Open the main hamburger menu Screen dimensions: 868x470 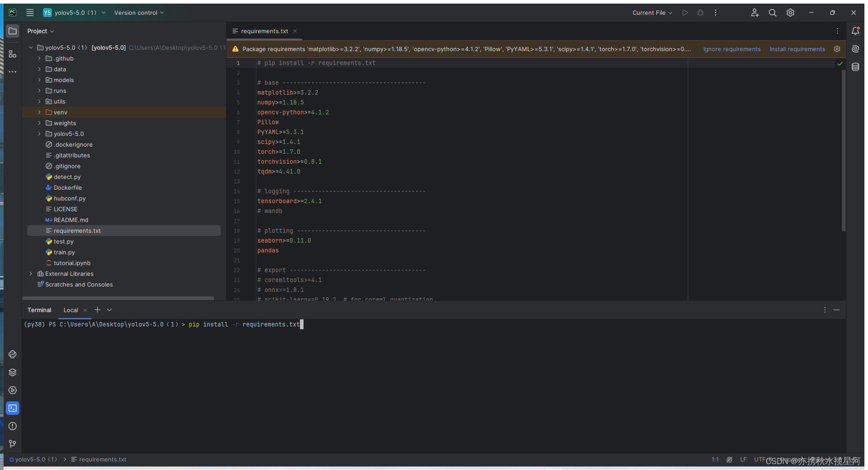click(x=30, y=13)
